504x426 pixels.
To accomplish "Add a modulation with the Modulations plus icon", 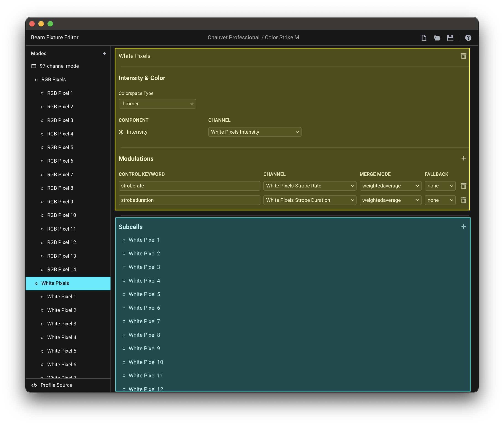I will (464, 158).
